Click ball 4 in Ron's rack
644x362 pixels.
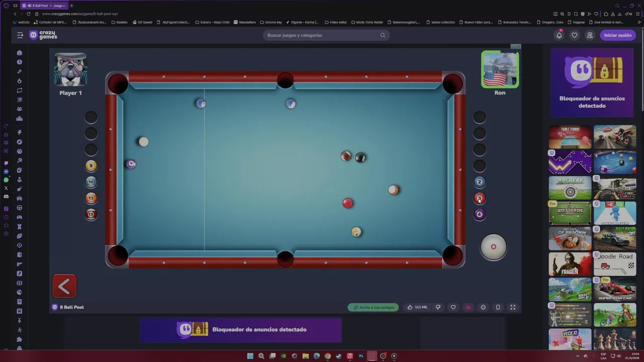(x=479, y=214)
